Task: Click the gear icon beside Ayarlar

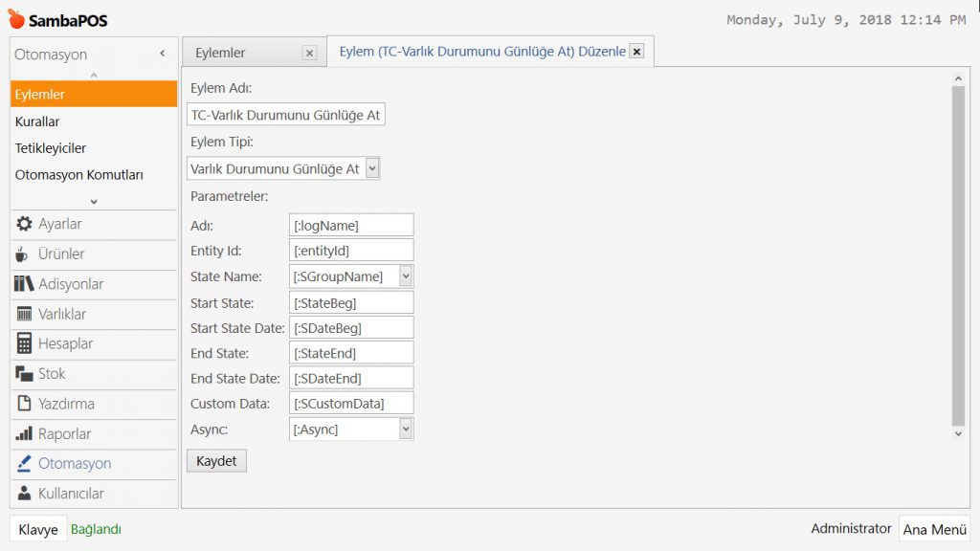Action: 24,224
